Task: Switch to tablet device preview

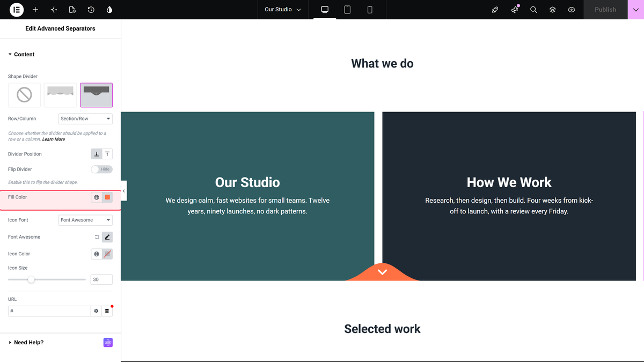Action: pyautogui.click(x=347, y=10)
